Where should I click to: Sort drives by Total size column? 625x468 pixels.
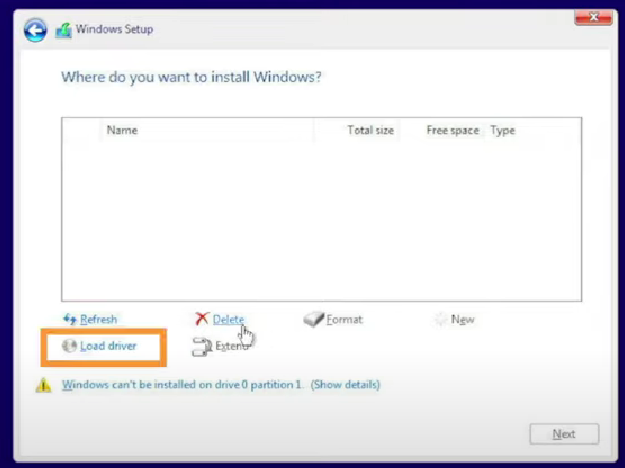pyautogui.click(x=370, y=130)
